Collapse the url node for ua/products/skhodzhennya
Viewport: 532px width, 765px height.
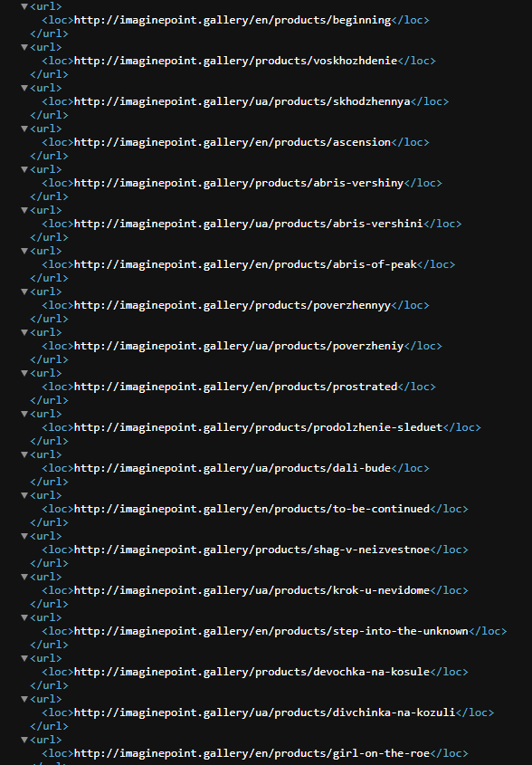point(24,89)
